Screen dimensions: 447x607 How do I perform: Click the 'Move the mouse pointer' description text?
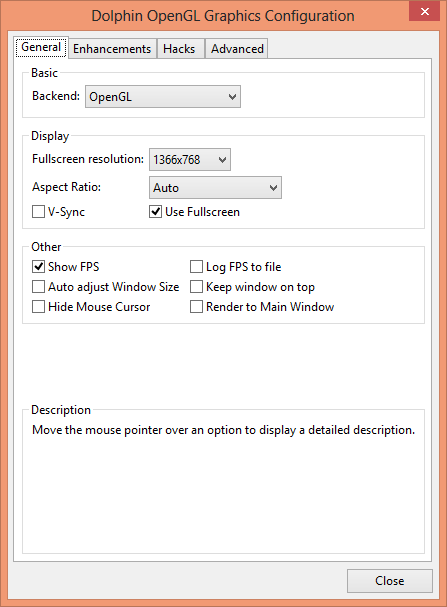point(223,430)
